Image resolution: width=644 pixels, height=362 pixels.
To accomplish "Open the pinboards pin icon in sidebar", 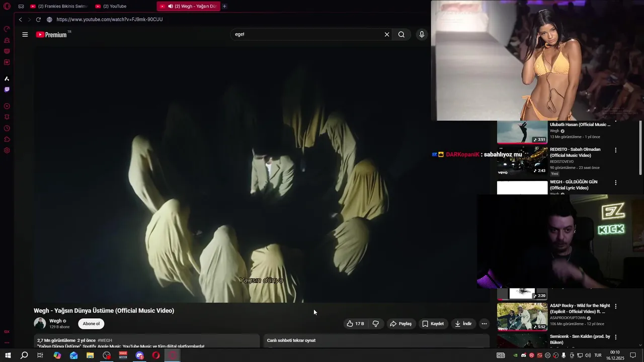I will [7, 117].
